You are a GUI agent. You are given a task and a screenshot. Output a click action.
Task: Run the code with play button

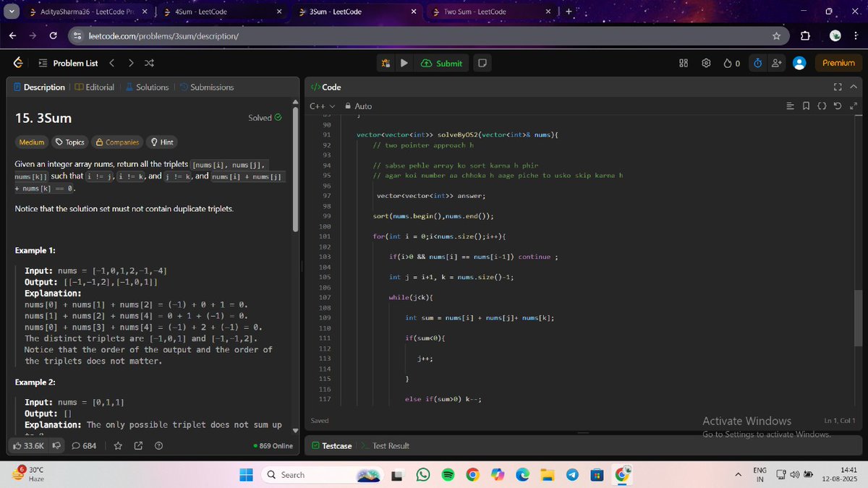pyautogui.click(x=404, y=63)
